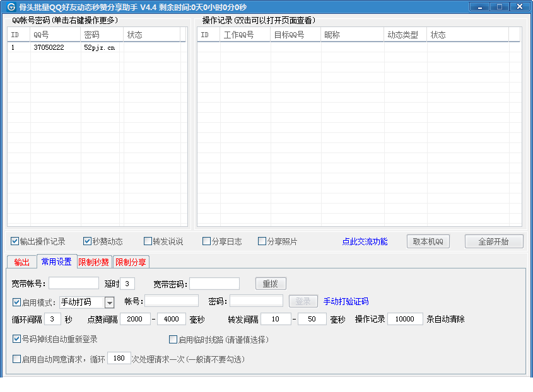Click the 转发间隔 maximum field 50
533x392 pixels.
(312, 319)
